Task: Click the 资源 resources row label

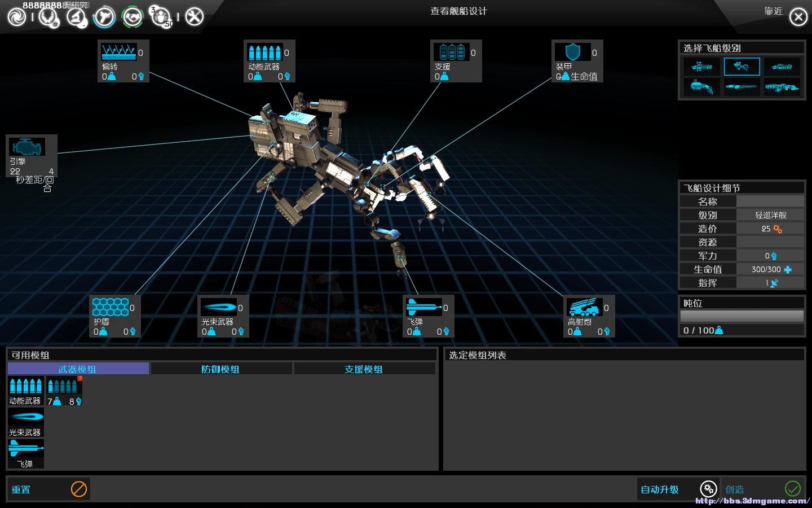Action: point(708,242)
